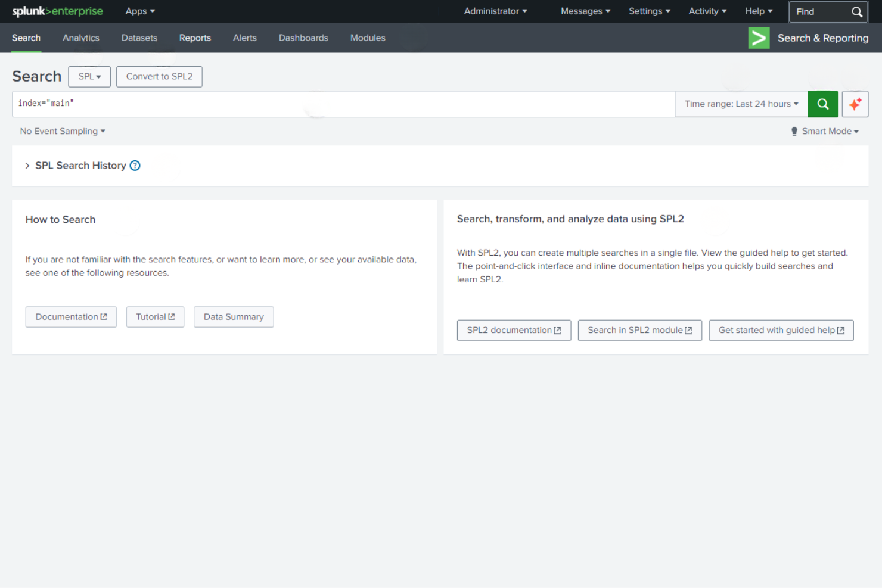This screenshot has height=588, width=882.
Task: Open the Time range Last 24 hours picker
Action: pyautogui.click(x=741, y=104)
